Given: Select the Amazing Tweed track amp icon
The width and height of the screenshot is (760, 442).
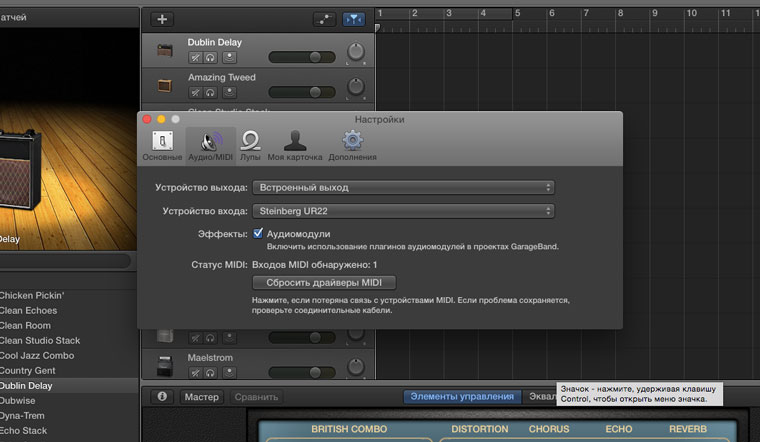Looking at the screenshot, I should pos(165,85).
